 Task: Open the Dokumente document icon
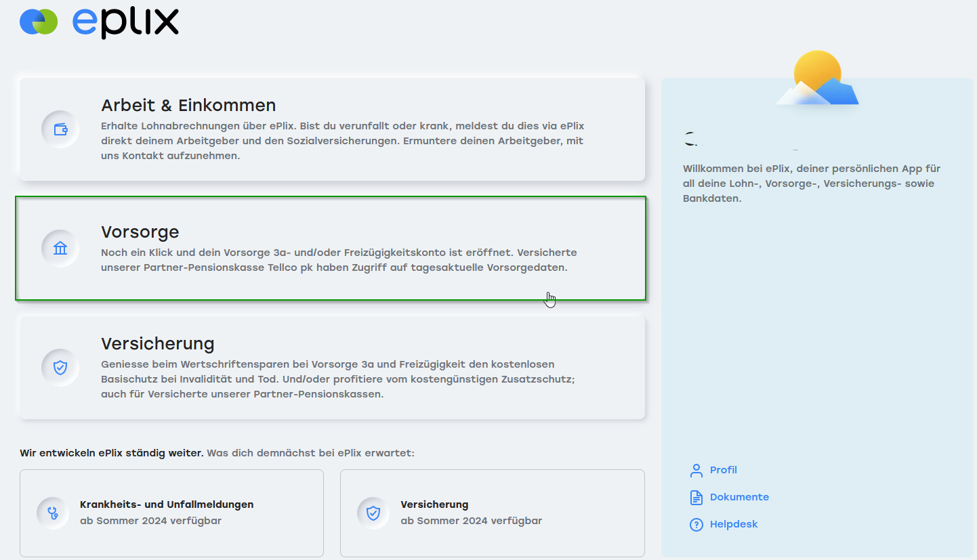click(697, 496)
